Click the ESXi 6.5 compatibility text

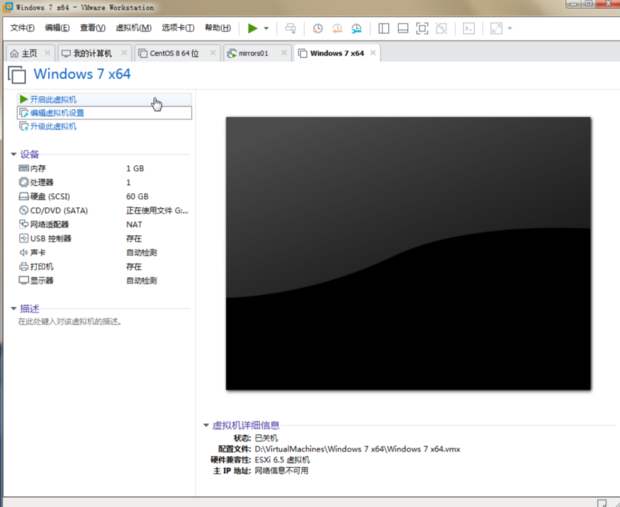coord(282,460)
